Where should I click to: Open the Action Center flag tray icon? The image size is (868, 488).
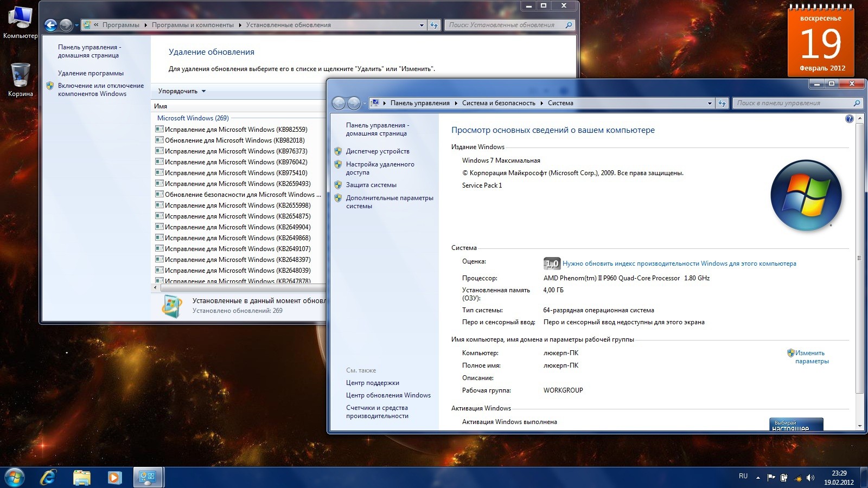point(771,478)
